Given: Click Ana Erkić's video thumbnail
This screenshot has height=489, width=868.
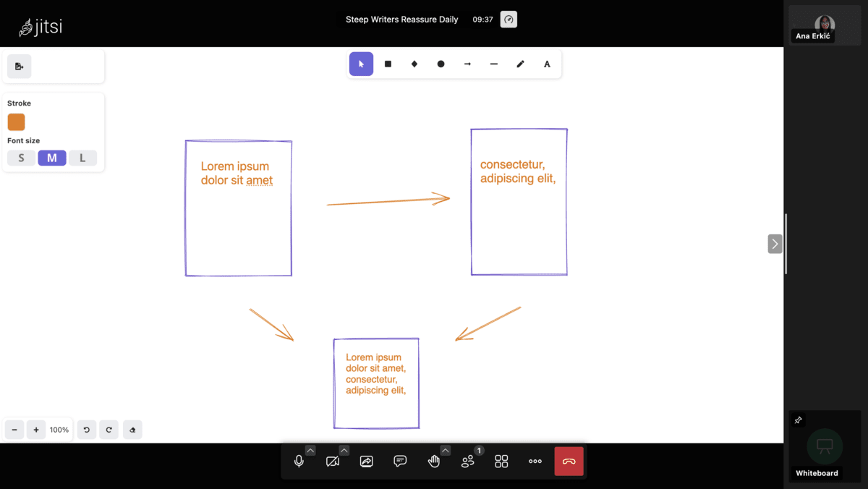Looking at the screenshot, I should [x=824, y=24].
